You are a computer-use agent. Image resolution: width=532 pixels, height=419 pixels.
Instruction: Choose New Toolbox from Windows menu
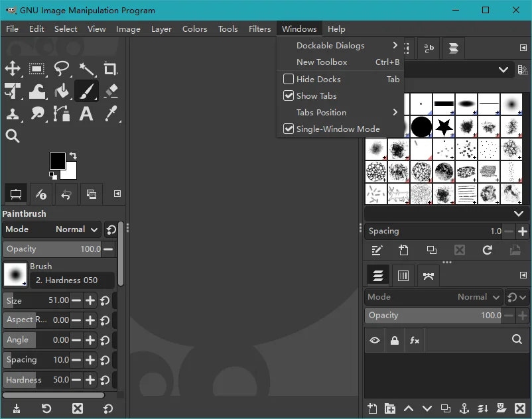point(341,62)
